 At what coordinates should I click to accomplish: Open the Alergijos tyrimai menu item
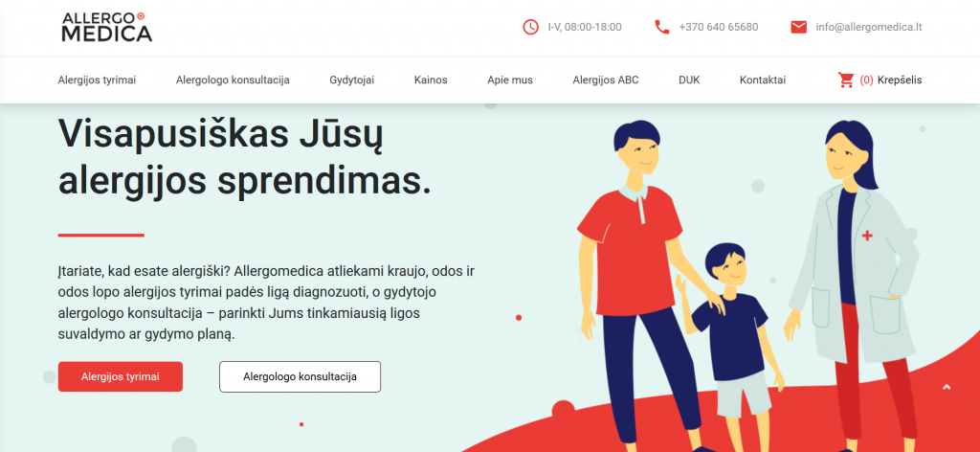click(x=97, y=80)
